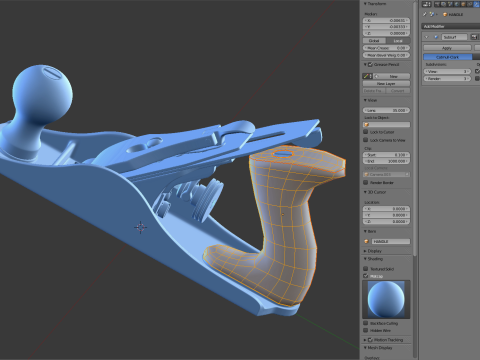Screen dimensions: 480x360
Task: Enable Backface Culling checkbox
Action: [366, 323]
